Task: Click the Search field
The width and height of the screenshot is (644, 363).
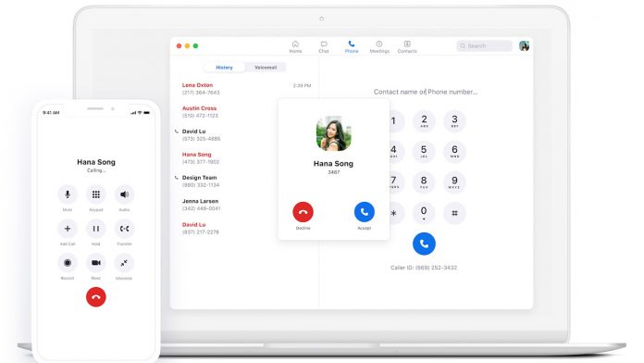Action: click(485, 46)
